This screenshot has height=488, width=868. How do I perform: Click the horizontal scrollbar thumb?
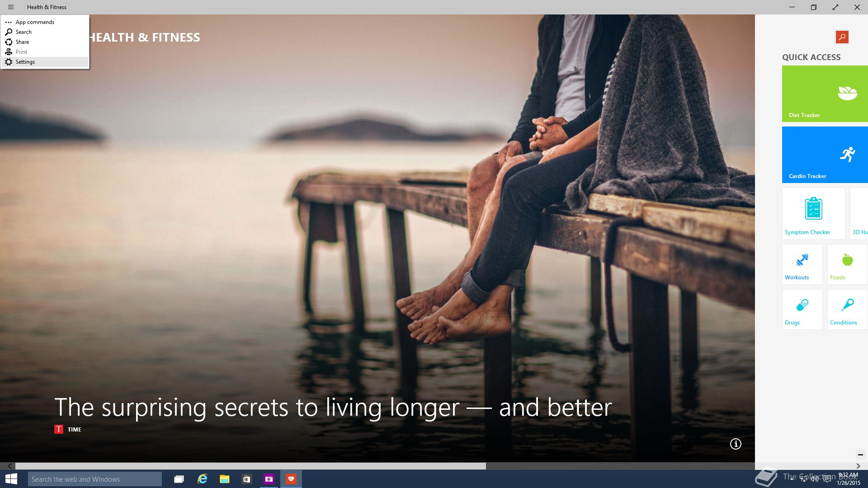pos(250,466)
